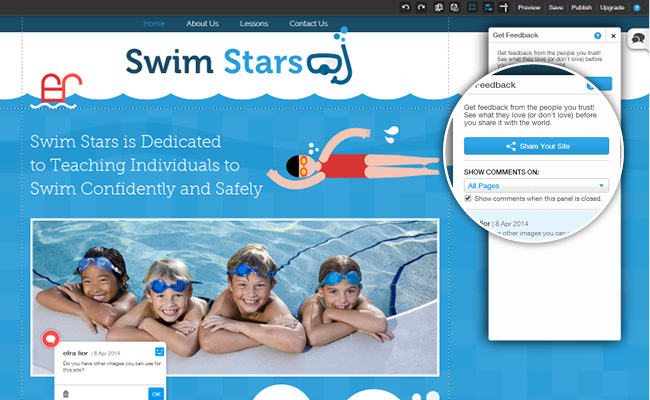This screenshot has height=400, width=650.
Task: Click the Paste icon in the top toolbar
Action: [454, 7]
